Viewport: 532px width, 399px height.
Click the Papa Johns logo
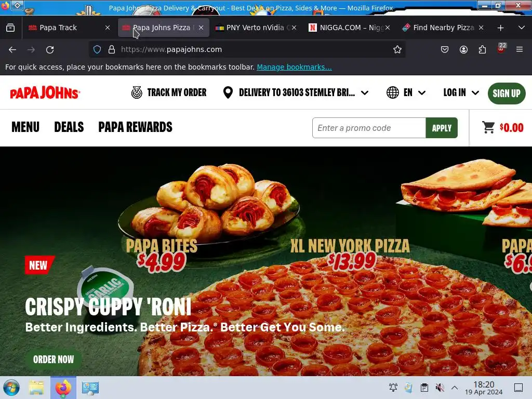pos(45,92)
